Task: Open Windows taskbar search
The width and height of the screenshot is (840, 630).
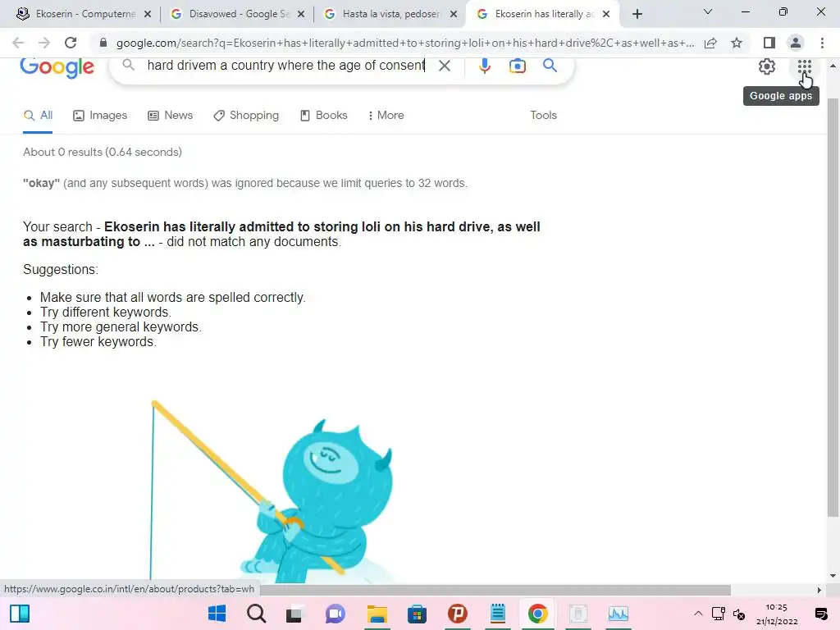Action: [x=256, y=614]
